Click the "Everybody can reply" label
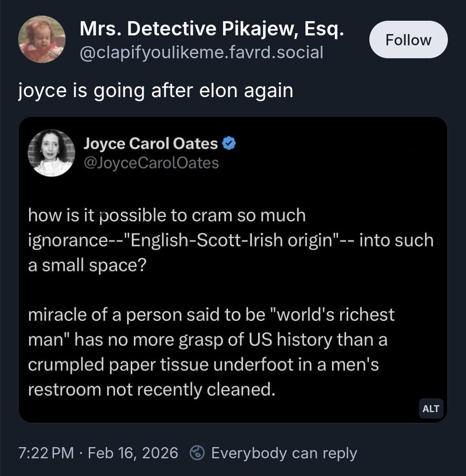This screenshot has width=466, height=476. coord(284,453)
